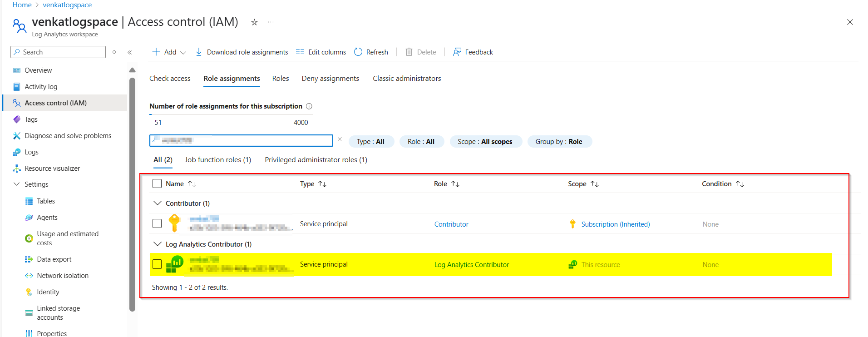Screen dimensions: 868x337
Task: Tick the Contributor service principal row checkbox
Action: click(x=157, y=223)
